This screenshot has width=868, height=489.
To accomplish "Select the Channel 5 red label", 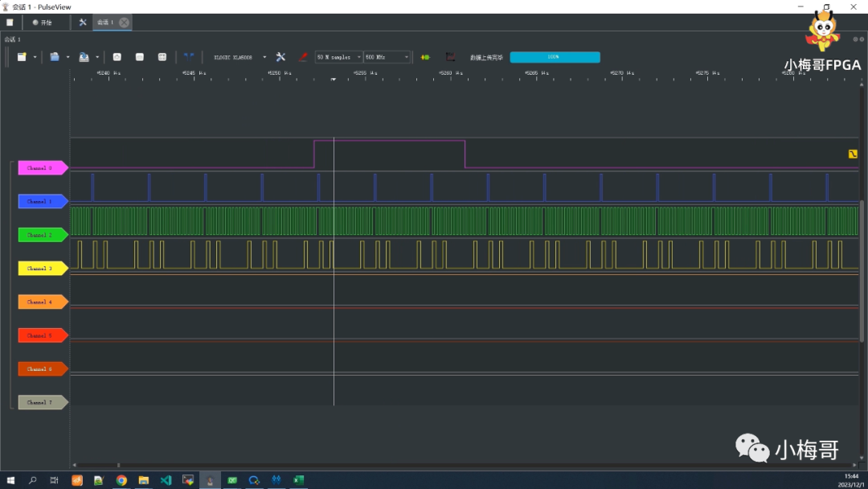I will click(x=43, y=335).
